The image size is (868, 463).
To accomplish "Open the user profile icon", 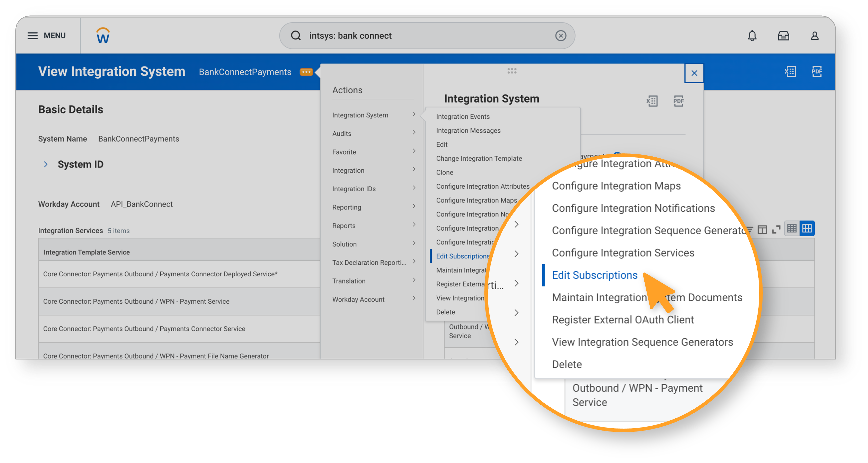I will click(814, 36).
